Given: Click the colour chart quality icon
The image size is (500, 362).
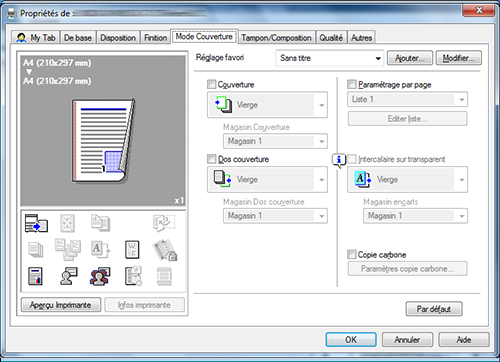Looking at the screenshot, I should click(x=35, y=276).
